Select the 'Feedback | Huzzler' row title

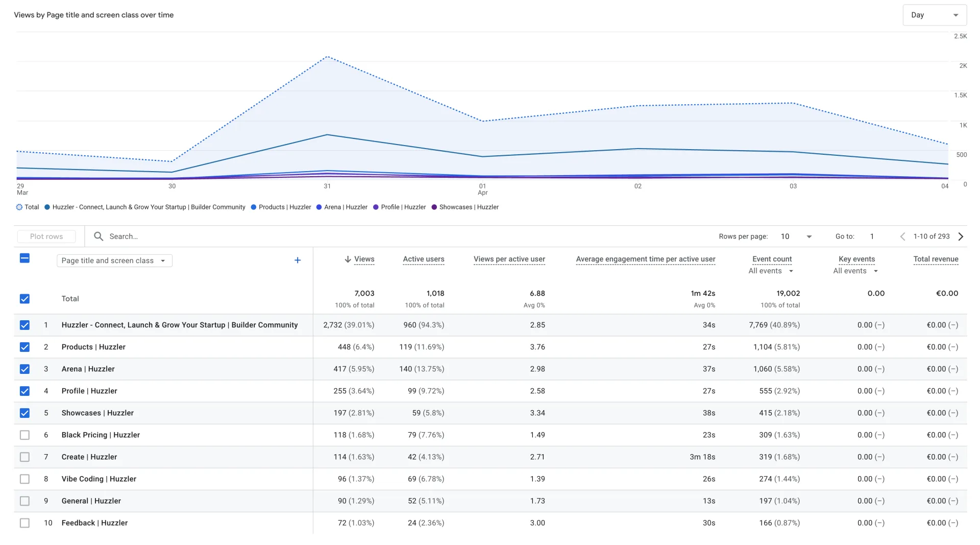pos(94,523)
